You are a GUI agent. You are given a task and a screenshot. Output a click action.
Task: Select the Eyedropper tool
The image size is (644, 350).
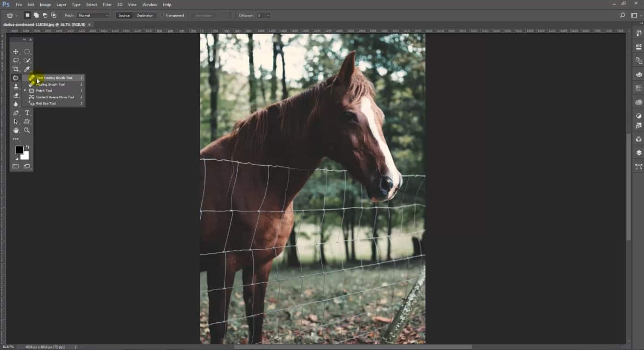point(27,69)
